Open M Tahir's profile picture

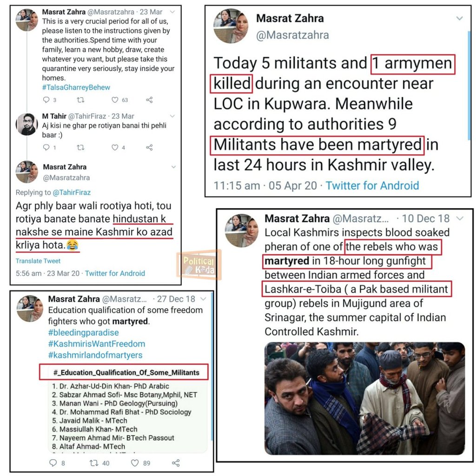point(26,124)
